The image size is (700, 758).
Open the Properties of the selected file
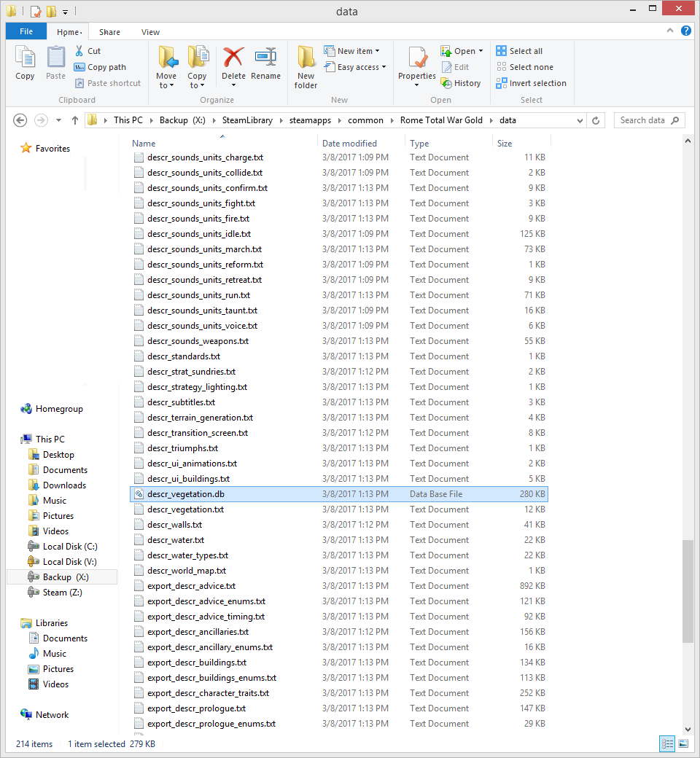point(416,66)
